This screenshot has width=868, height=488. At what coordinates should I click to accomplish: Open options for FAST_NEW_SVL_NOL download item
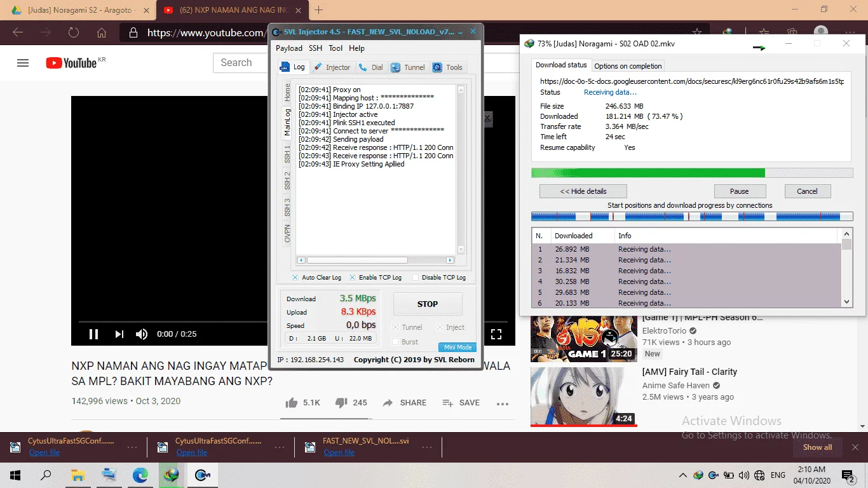pyautogui.click(x=426, y=447)
